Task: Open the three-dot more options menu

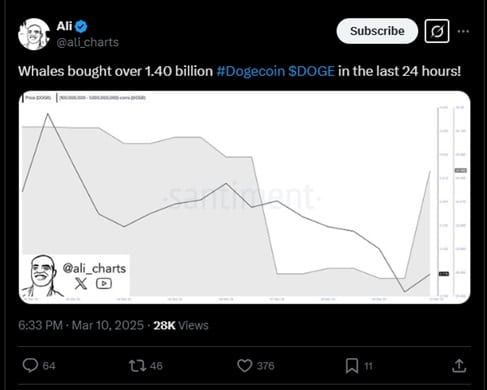Action: click(x=463, y=31)
